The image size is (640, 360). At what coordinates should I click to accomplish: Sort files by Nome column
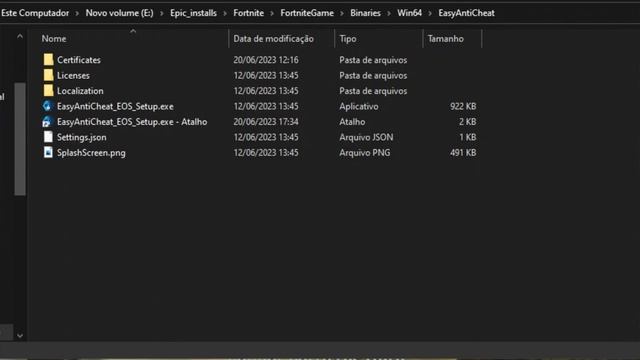(x=53, y=39)
